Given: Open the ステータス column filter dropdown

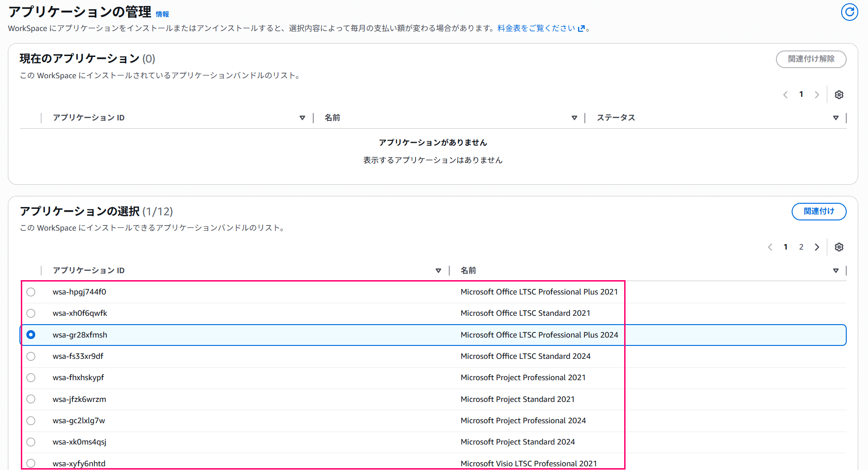Looking at the screenshot, I should (x=836, y=118).
